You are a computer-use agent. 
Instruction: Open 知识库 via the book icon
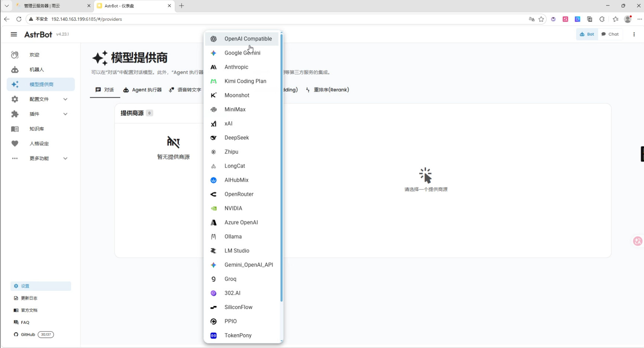point(15,129)
